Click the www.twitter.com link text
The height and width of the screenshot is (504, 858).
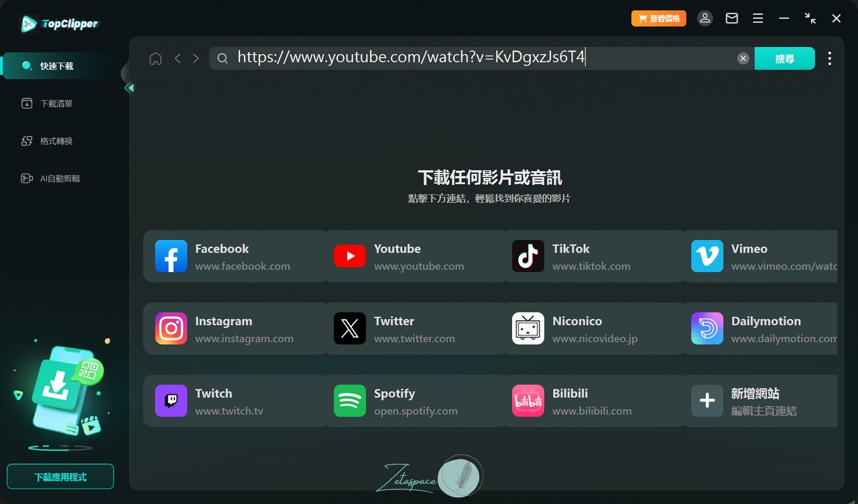(x=414, y=338)
